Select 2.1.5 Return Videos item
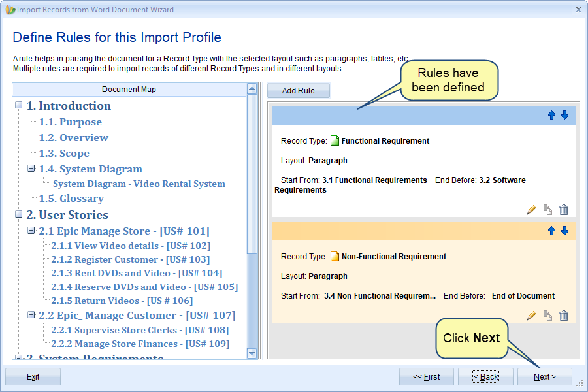 122,301
